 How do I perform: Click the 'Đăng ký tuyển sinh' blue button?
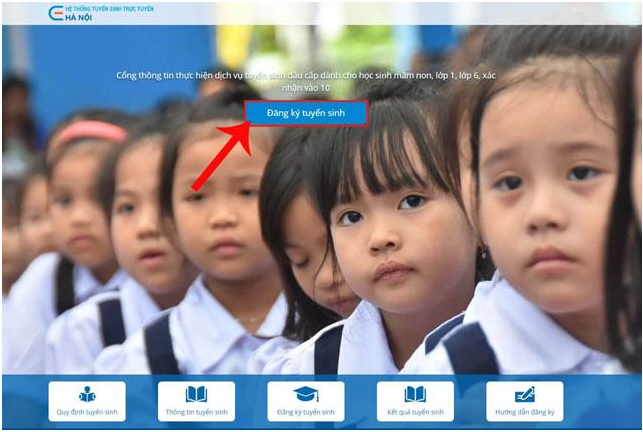(306, 113)
